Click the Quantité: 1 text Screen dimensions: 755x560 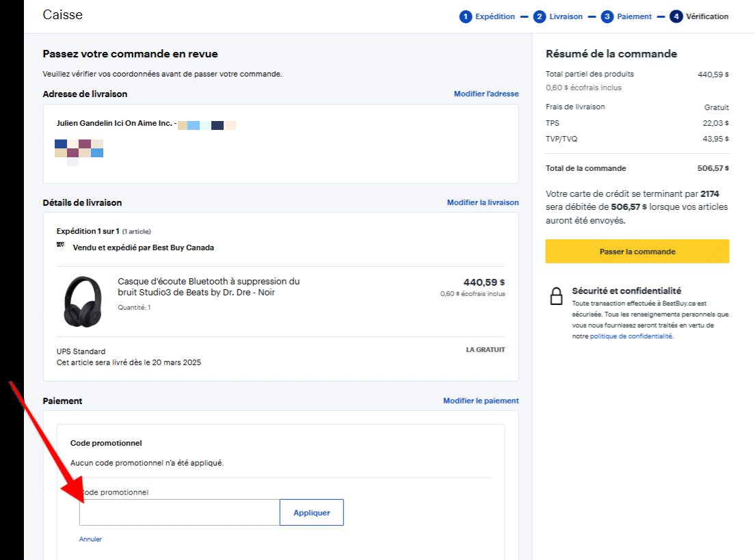(x=134, y=307)
